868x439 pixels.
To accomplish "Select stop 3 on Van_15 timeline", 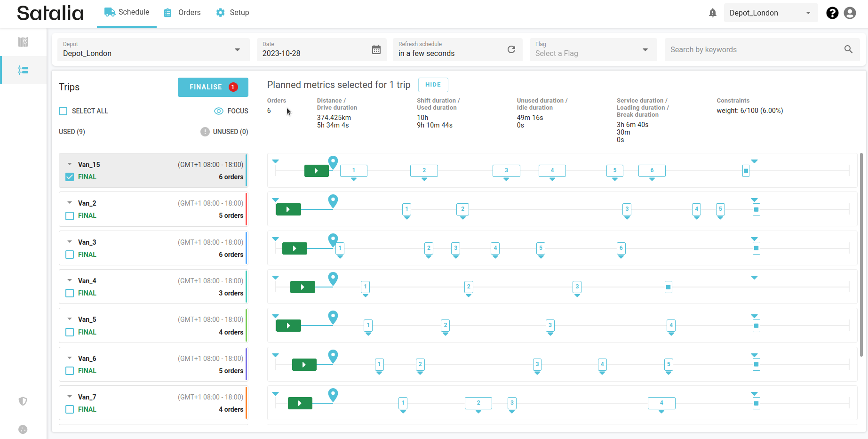I will [x=506, y=170].
